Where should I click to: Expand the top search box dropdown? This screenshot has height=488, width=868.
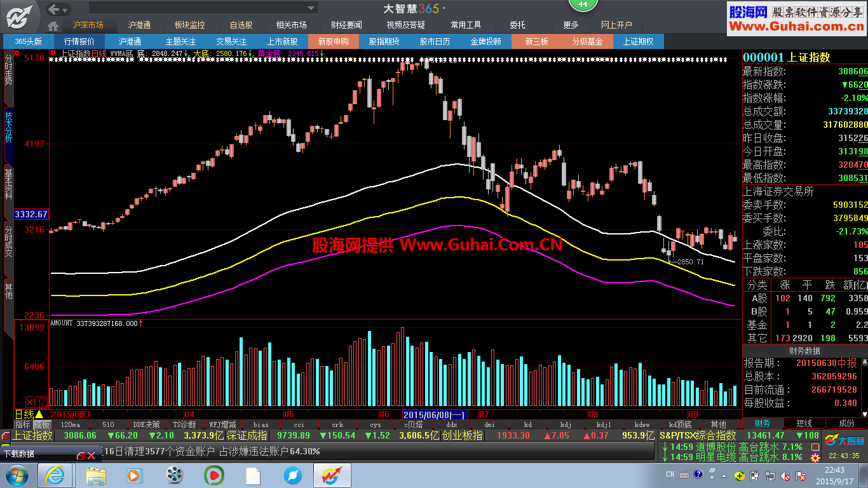pyautogui.click(x=311, y=8)
